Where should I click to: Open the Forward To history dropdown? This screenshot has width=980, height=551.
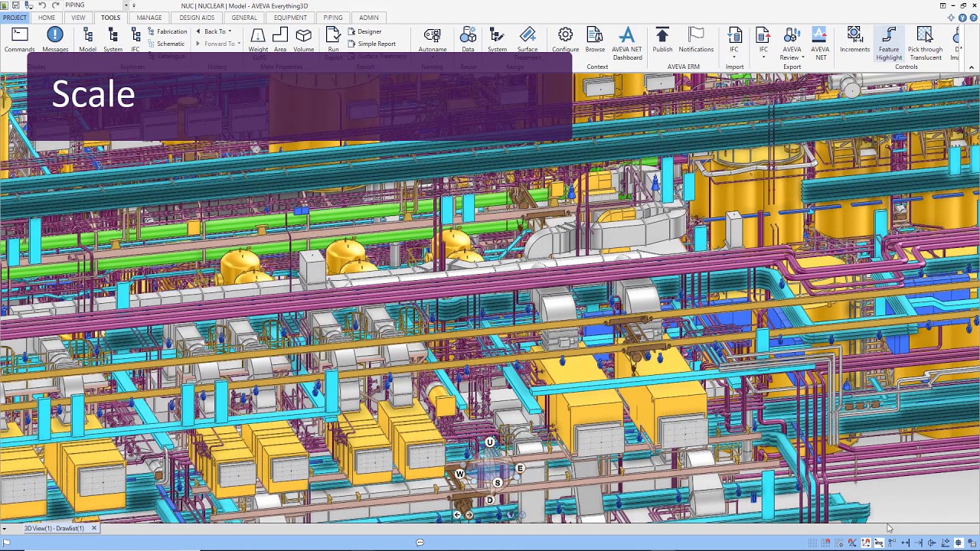pyautogui.click(x=218, y=44)
